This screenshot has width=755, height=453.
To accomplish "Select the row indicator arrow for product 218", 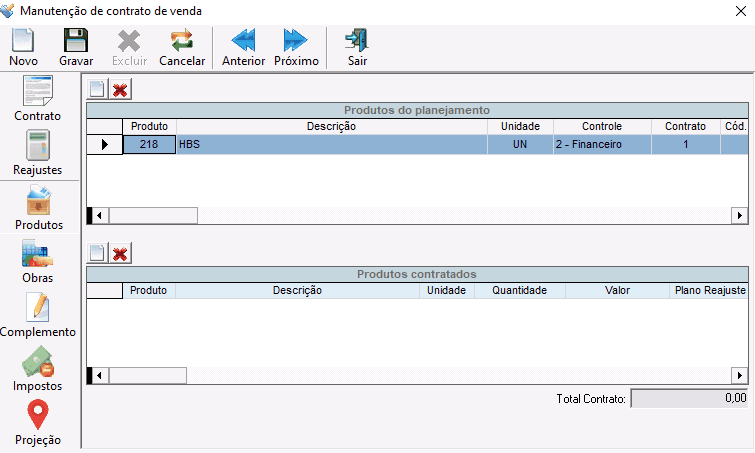I will tap(104, 144).
